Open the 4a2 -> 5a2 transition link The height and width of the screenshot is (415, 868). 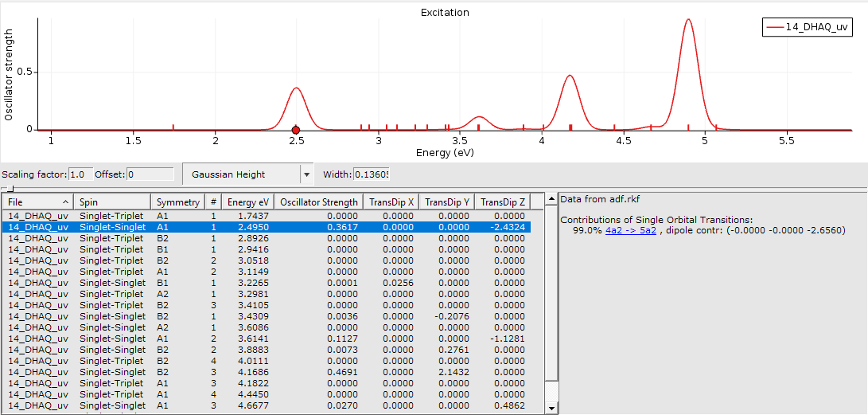click(631, 230)
